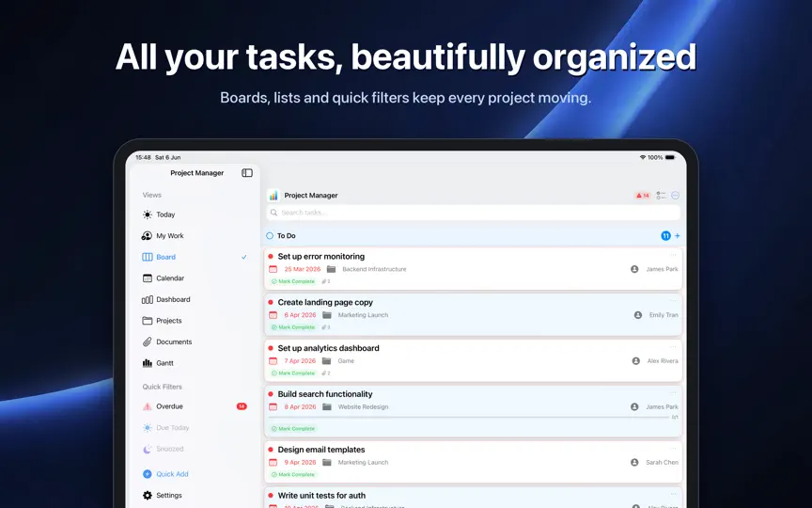Viewport: 812px width, 508px height.
Task: Click the calendar icon beside 7 Apr 2026
Action: 273,361
